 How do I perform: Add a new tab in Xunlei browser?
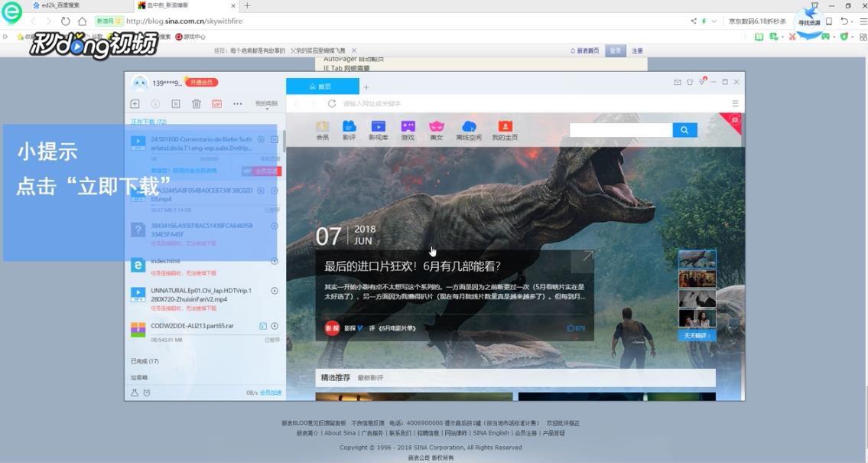pos(366,87)
